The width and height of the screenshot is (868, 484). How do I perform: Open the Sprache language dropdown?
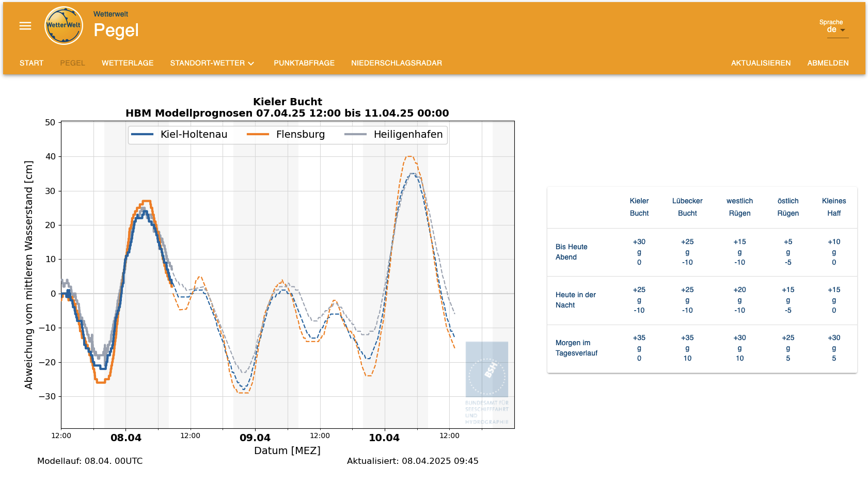tap(836, 30)
